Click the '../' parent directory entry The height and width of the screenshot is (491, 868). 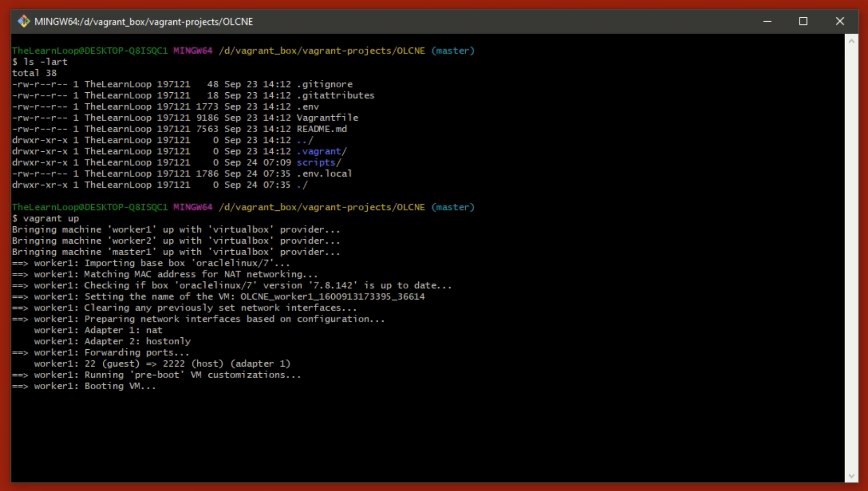tap(305, 140)
